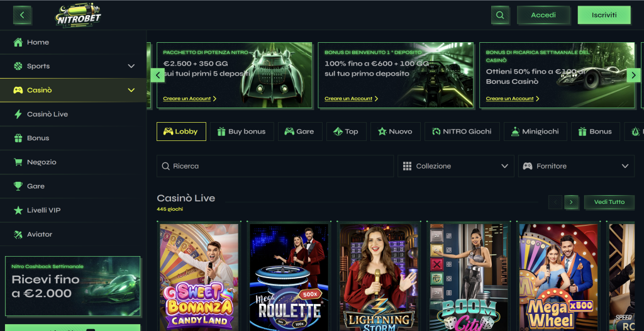The width and height of the screenshot is (644, 331).
Task: Open search with magnifier icon in header
Action: (500, 15)
